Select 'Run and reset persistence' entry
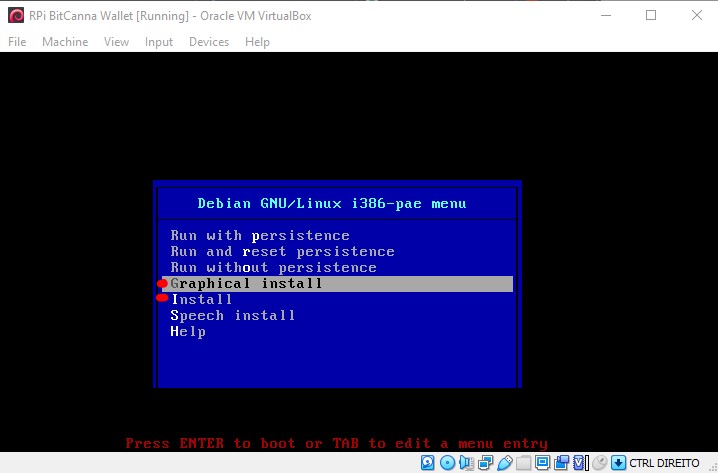This screenshot has height=473, width=718. [337, 251]
